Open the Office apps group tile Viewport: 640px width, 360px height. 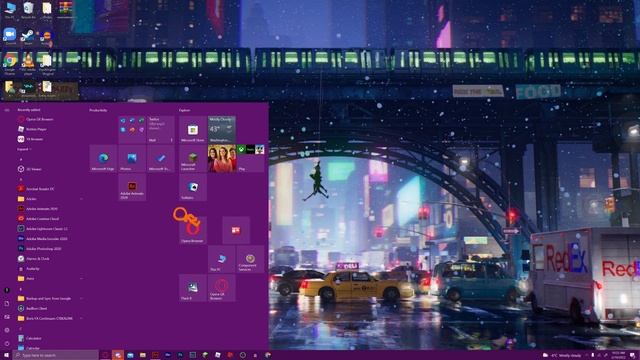pos(132,129)
